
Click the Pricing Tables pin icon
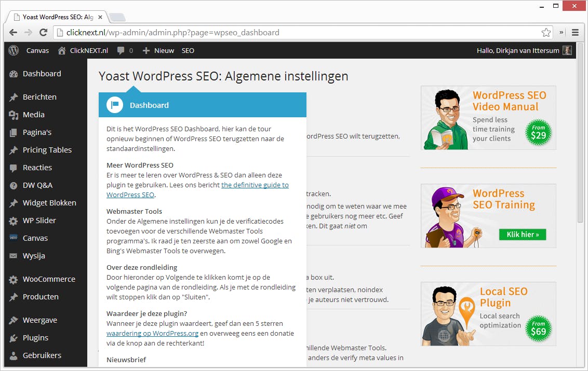click(x=14, y=150)
